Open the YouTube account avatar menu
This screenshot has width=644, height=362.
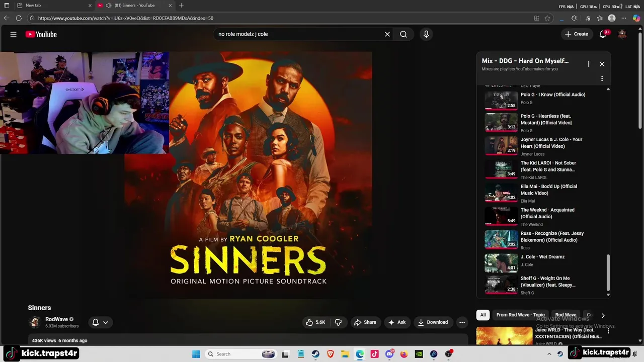tap(622, 34)
